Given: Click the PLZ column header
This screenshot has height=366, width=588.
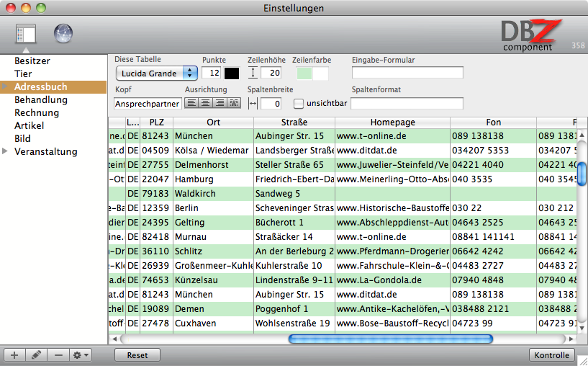Looking at the screenshot, I should [156, 122].
